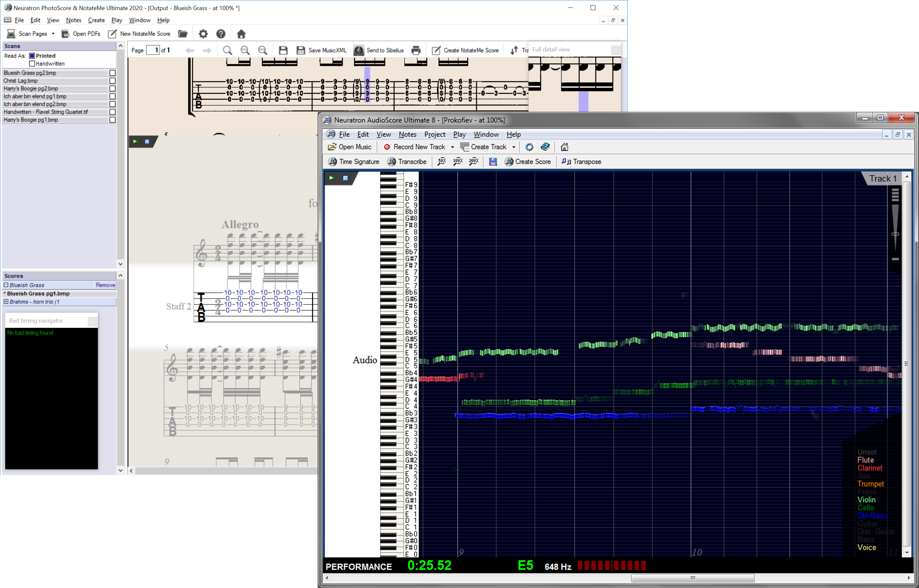Zoom AudioScore view to 200%
The image size is (919, 588).
point(473,162)
